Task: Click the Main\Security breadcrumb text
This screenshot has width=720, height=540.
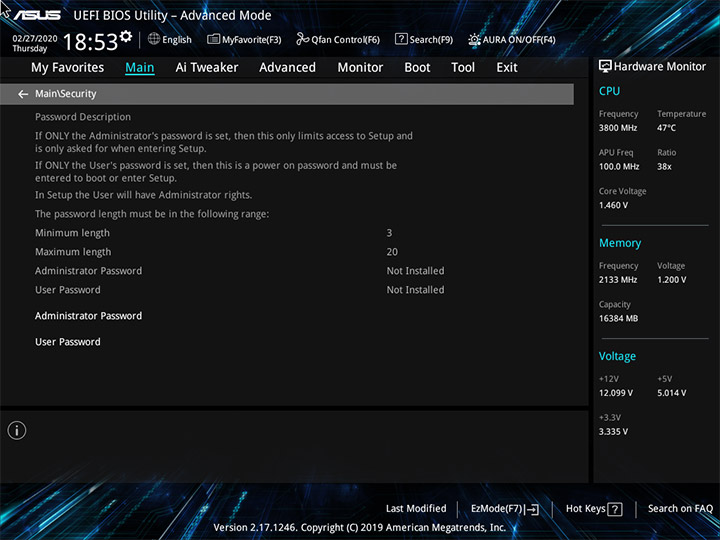Action: 66,94
